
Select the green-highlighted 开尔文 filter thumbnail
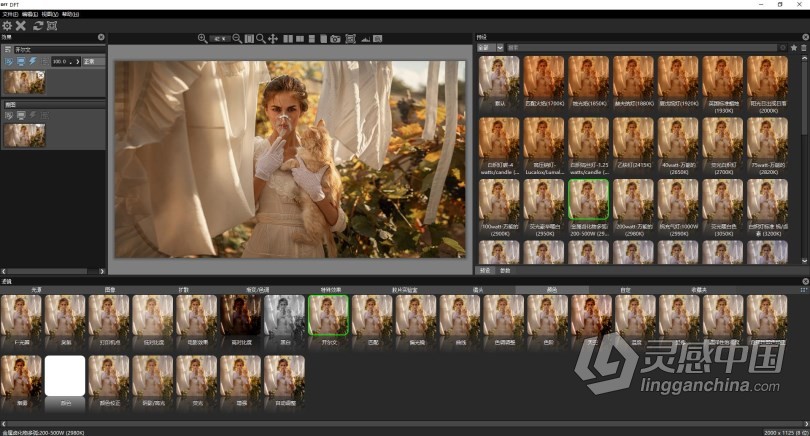pos(329,316)
